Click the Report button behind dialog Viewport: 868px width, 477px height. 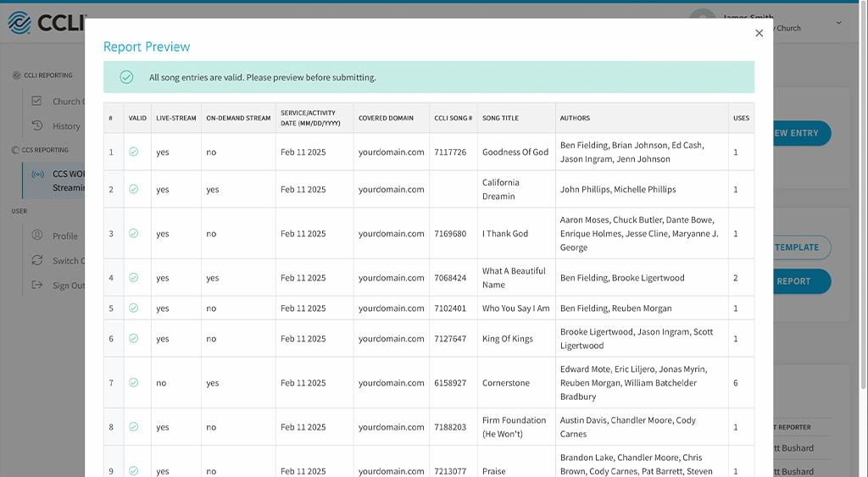(x=802, y=281)
